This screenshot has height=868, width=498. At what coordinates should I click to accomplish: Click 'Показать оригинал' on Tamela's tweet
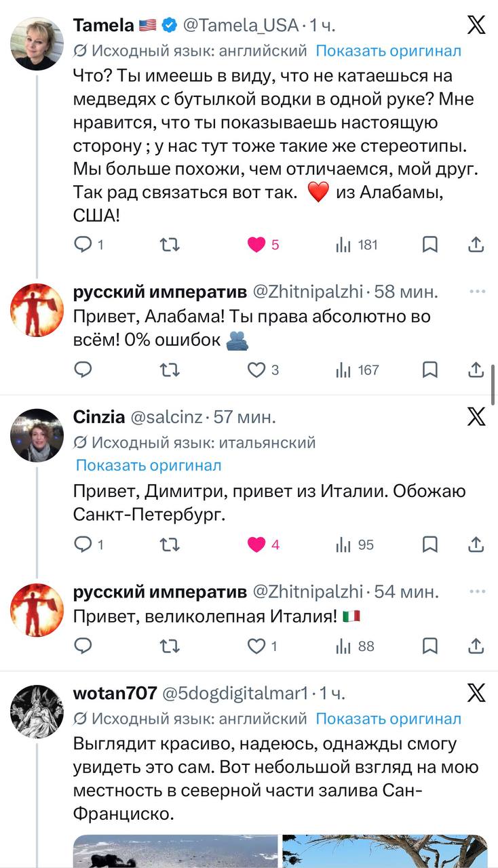388,51
